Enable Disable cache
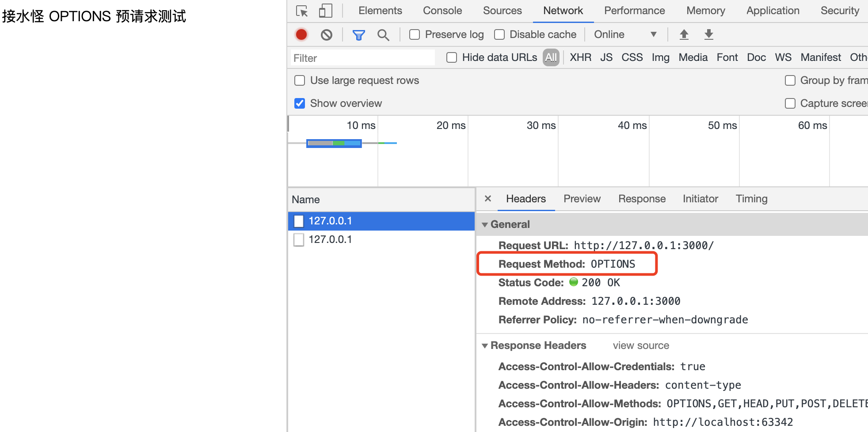Image resolution: width=868 pixels, height=432 pixels. [499, 34]
